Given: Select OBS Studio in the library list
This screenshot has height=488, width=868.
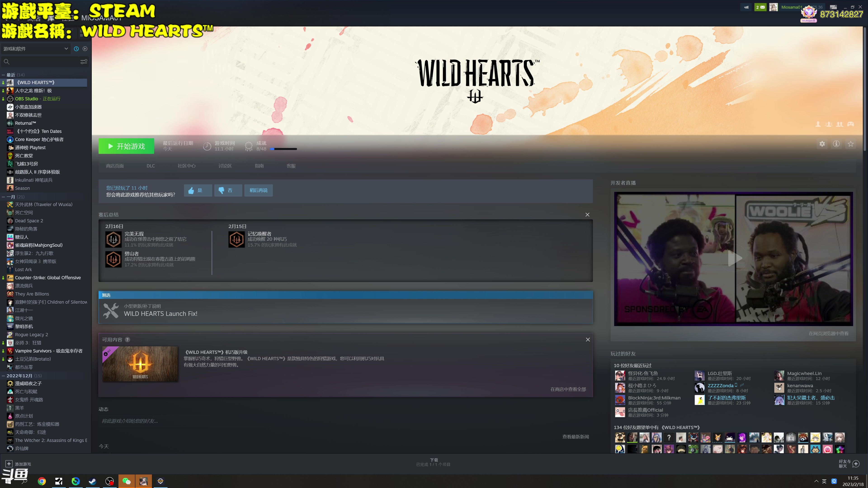Looking at the screenshot, I should (x=44, y=99).
